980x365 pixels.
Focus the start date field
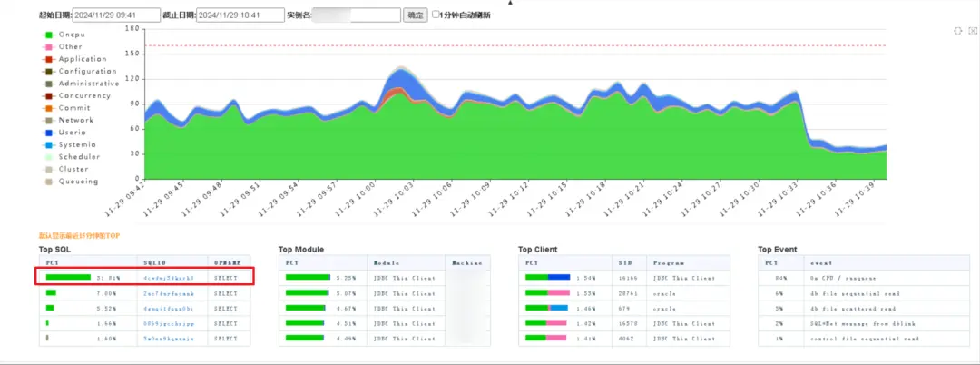[116, 15]
